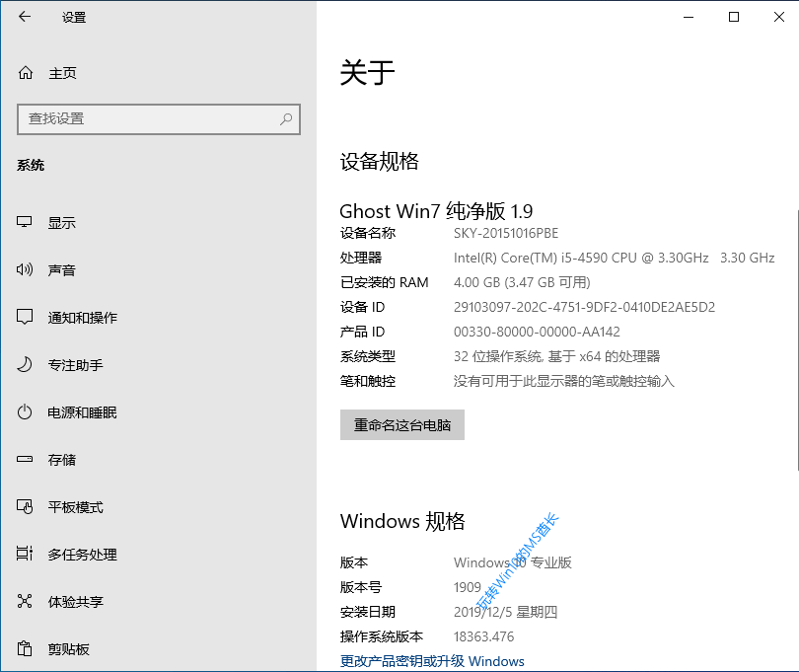Viewport: 799px width, 672px height.
Task: Click 没有可用于此显示器的笔或触控输入 text
Action: coord(564,381)
